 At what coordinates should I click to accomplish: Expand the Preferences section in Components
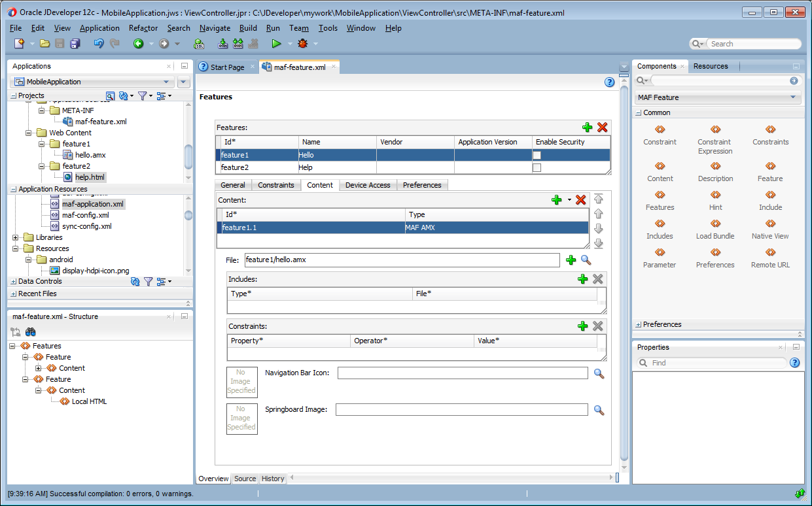639,324
